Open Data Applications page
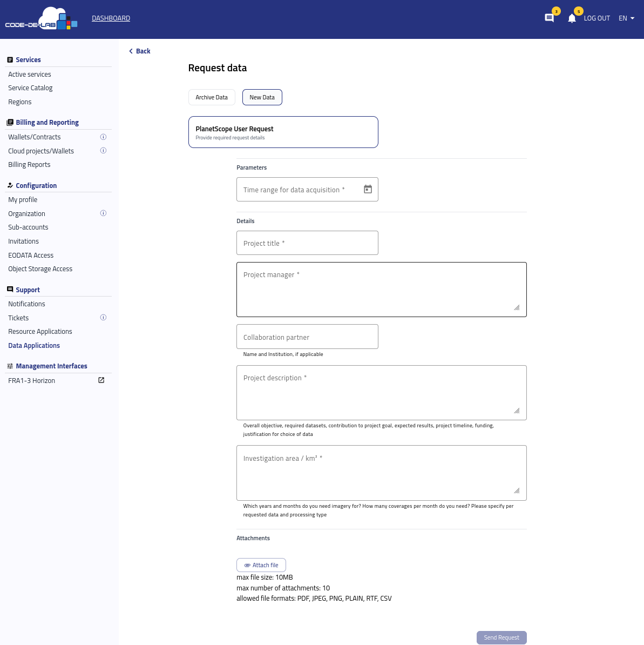The image size is (644, 645). coord(34,345)
